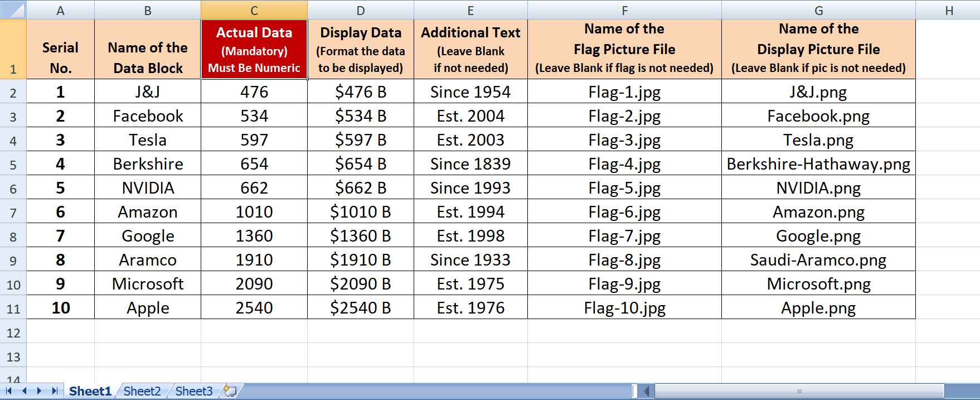This screenshot has width=980, height=400.
Task: Select the red 'Actual Data' header cell
Action: tap(254, 49)
